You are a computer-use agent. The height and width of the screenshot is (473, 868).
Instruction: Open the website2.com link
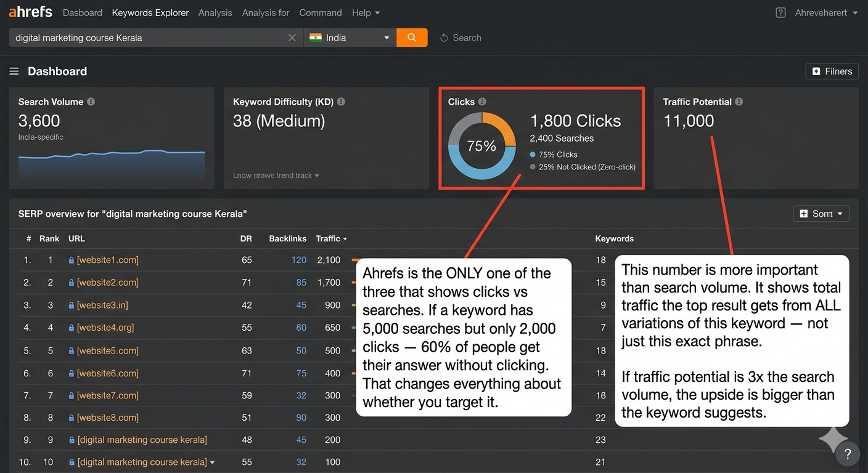click(108, 282)
